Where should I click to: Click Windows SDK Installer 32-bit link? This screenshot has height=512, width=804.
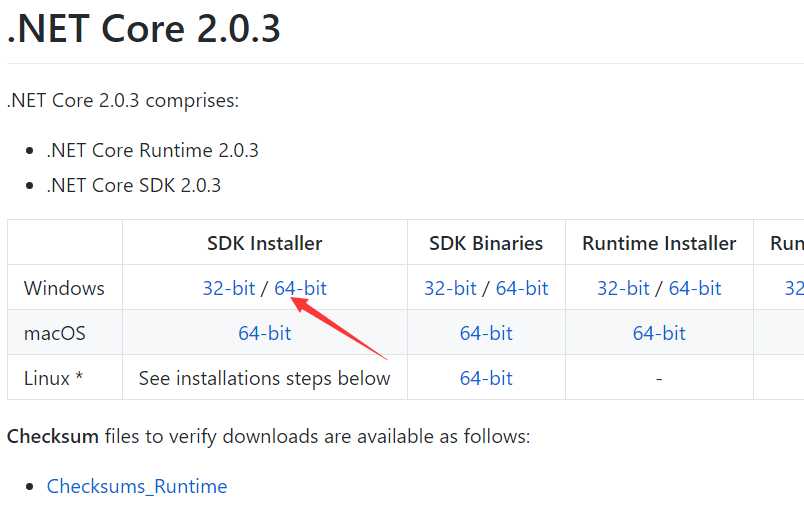click(228, 288)
